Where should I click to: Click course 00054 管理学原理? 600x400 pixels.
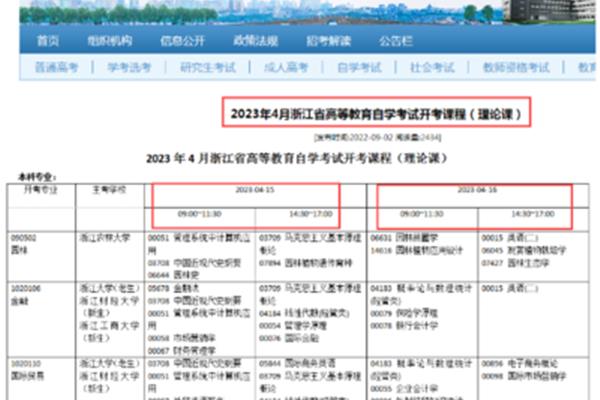click(293, 326)
